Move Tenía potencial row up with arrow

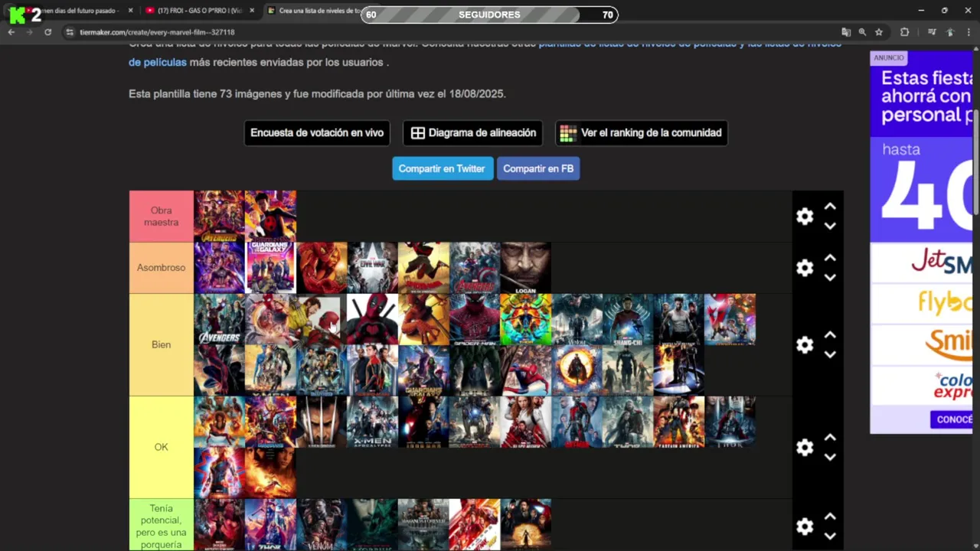tap(830, 517)
